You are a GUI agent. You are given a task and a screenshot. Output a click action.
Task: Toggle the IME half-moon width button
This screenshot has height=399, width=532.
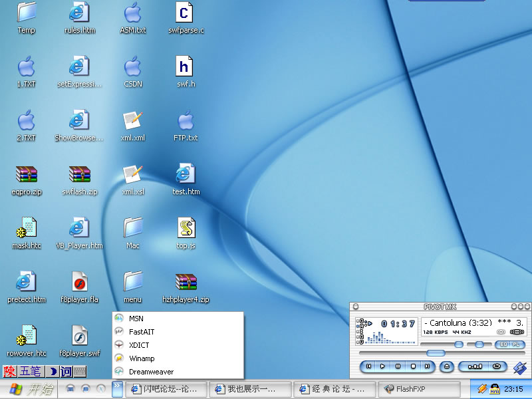click(52, 372)
